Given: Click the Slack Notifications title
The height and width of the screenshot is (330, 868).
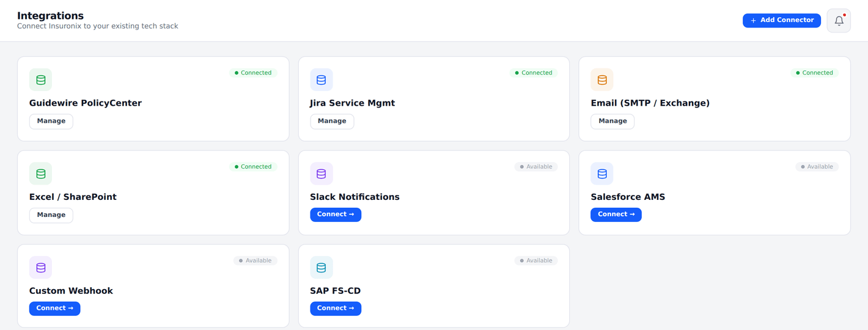Looking at the screenshot, I should [x=355, y=197].
